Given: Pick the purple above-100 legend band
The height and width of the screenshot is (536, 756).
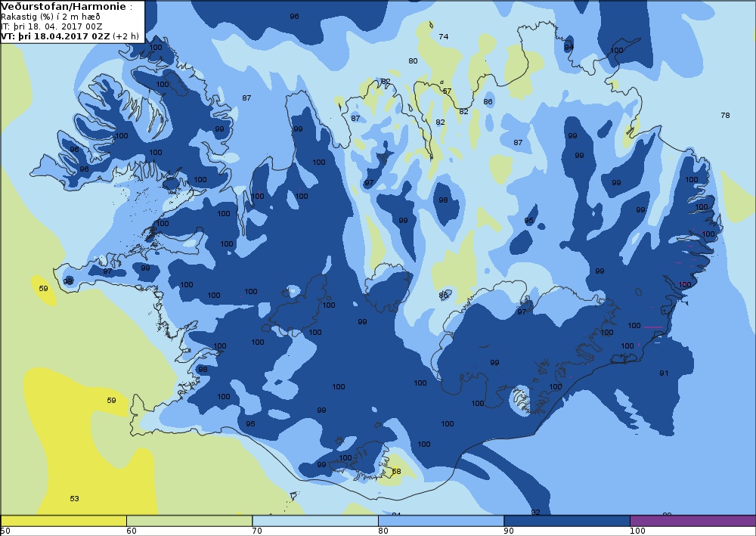Looking at the screenshot, I should (x=692, y=521).
